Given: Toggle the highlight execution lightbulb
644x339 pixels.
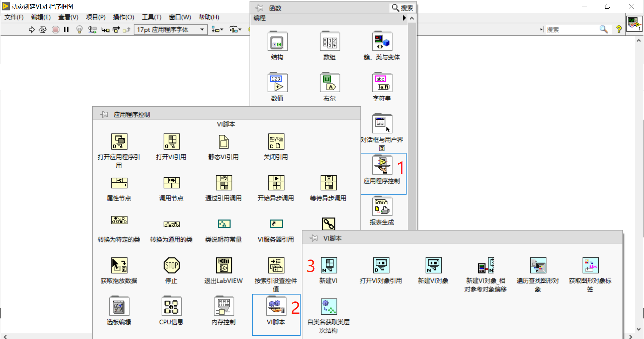Looking at the screenshot, I should pyautogui.click(x=79, y=30).
